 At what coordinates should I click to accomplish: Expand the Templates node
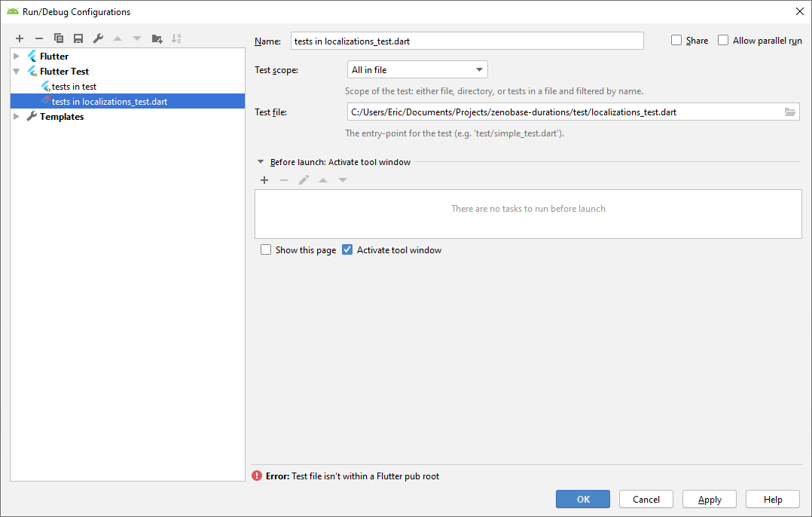tap(17, 116)
